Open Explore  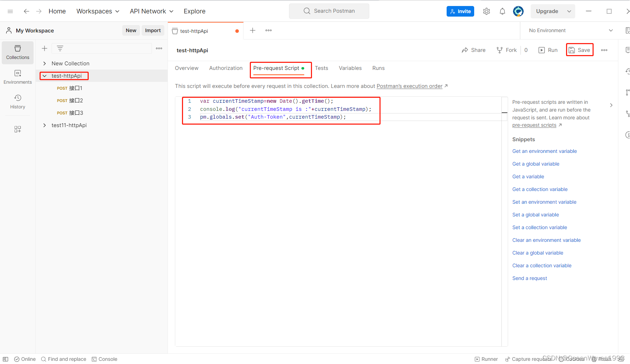[194, 11]
